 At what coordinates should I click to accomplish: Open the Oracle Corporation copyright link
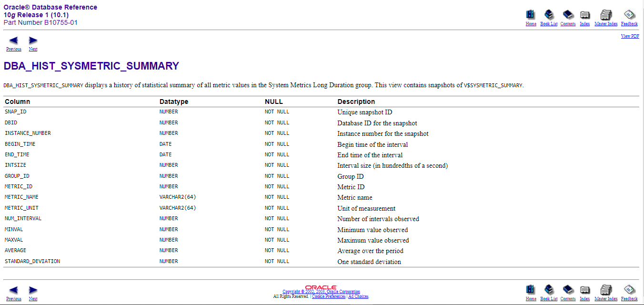point(321,292)
